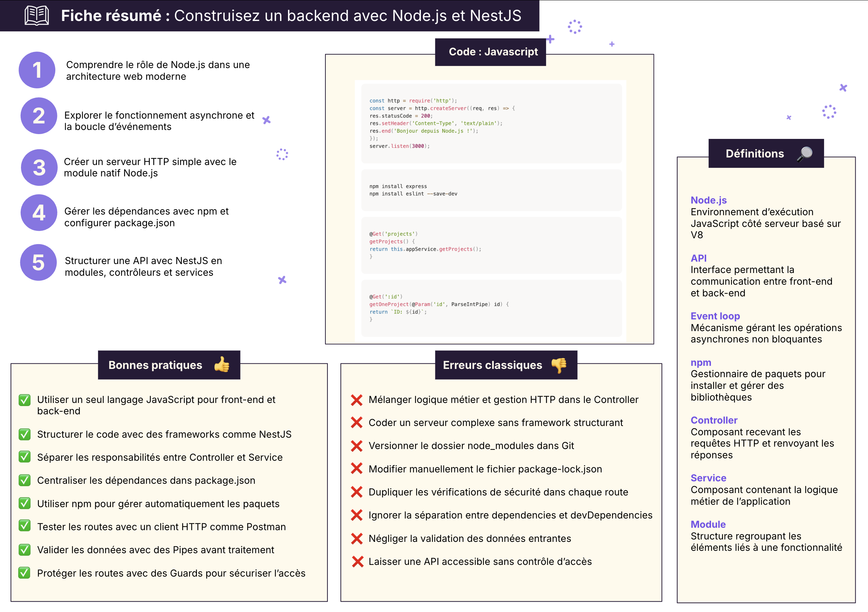This screenshot has height=612, width=868.
Task: Click green check beside 'Utiliser npm pour gérer'
Action: point(25,503)
